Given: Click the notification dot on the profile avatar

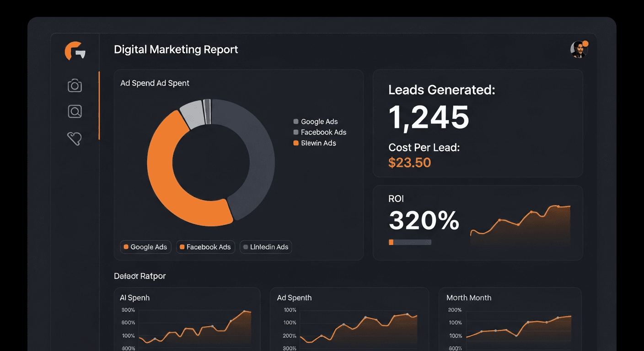Looking at the screenshot, I should (586, 43).
